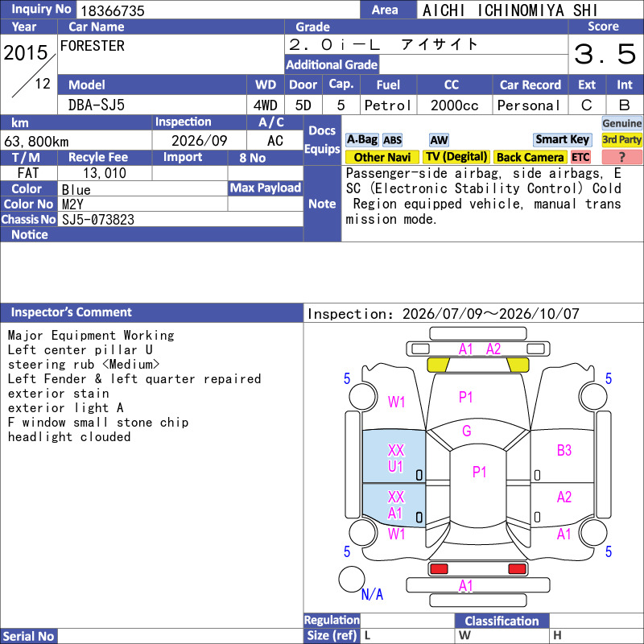Click the 4WD drive value
The width and height of the screenshot is (644, 644).
[265, 105]
